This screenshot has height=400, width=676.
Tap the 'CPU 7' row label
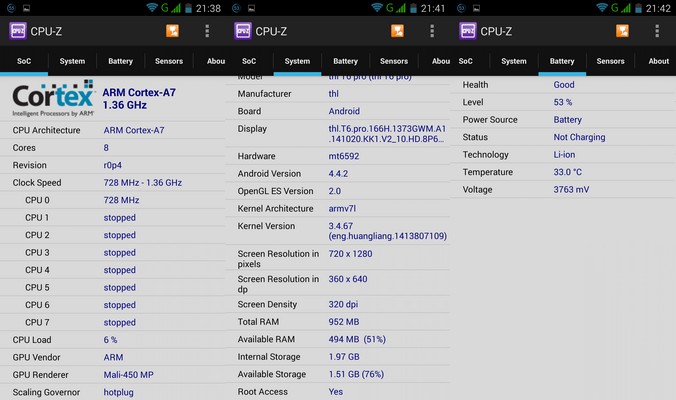click(x=37, y=322)
